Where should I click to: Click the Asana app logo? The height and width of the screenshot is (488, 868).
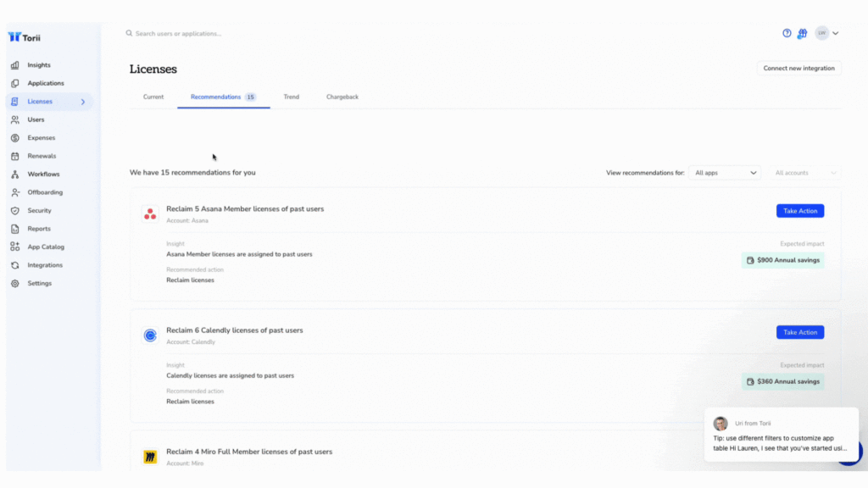[150, 214]
